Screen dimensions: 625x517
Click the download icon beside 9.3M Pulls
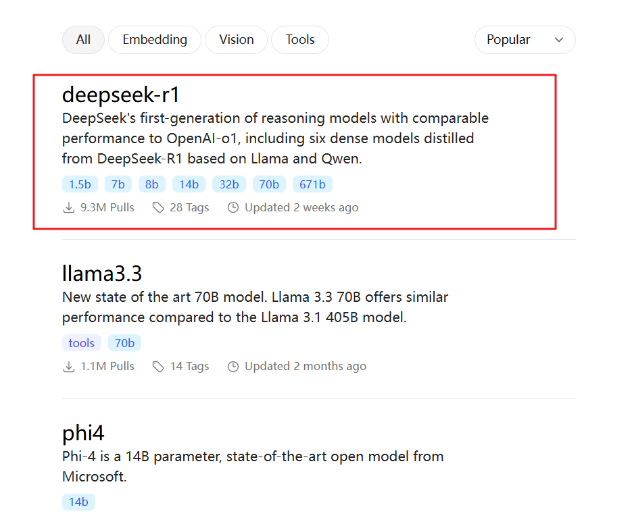[x=69, y=208]
